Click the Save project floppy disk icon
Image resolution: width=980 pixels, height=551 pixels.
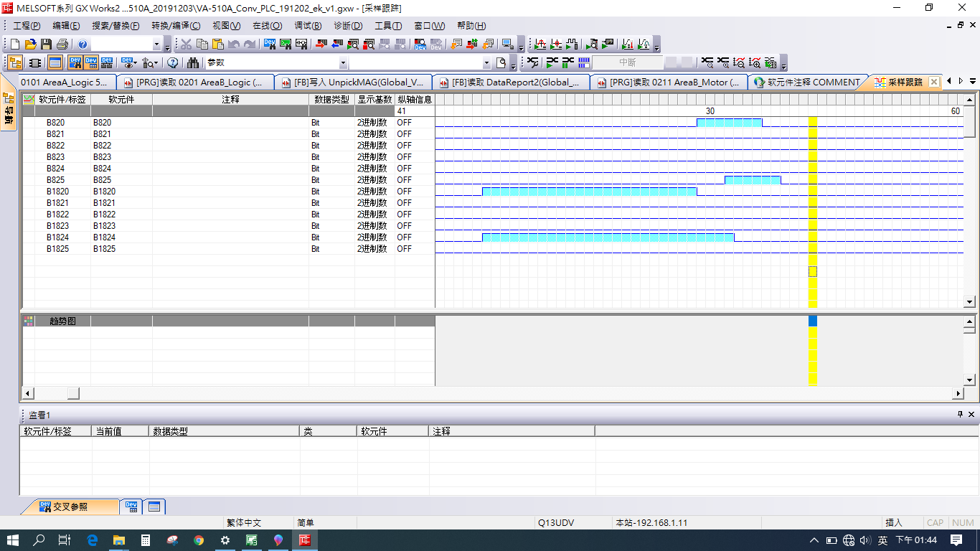coord(46,44)
